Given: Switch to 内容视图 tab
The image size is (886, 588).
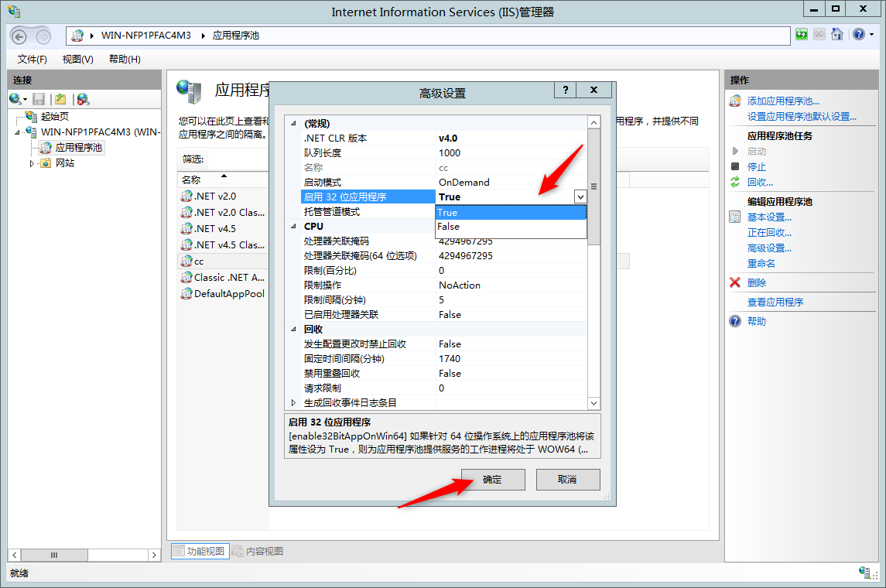Looking at the screenshot, I should 258,552.
